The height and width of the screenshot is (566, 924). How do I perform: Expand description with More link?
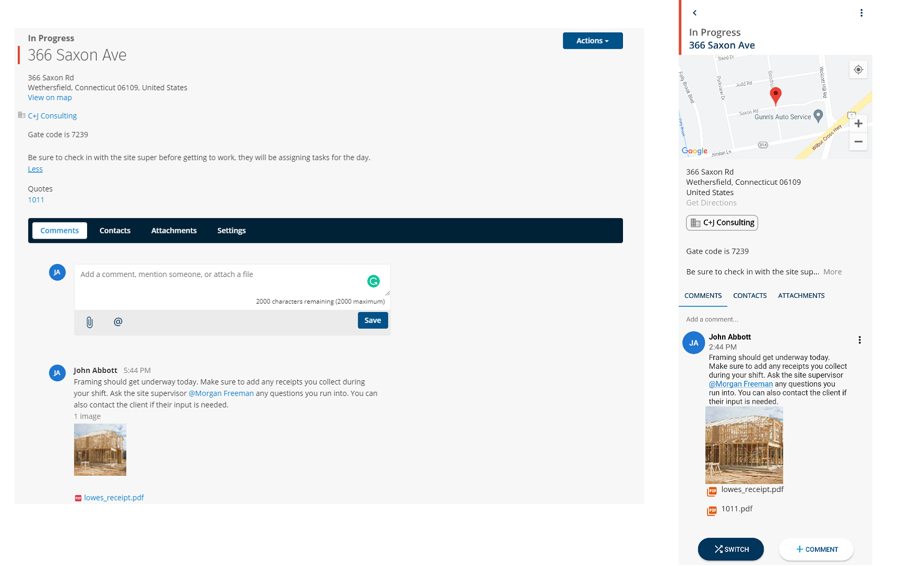[832, 272]
